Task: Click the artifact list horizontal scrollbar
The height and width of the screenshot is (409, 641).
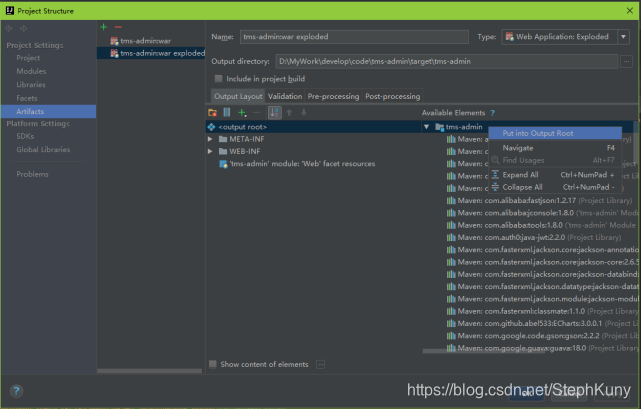Action: click(149, 371)
